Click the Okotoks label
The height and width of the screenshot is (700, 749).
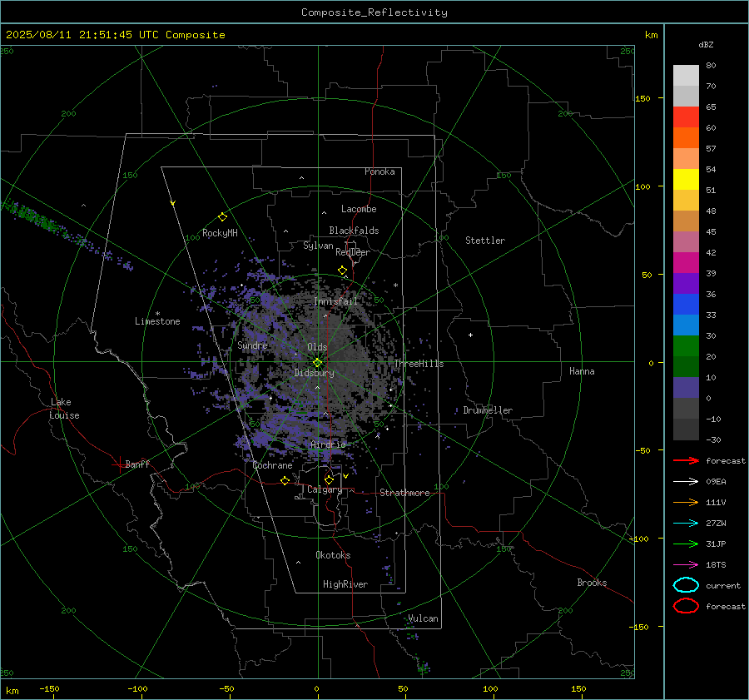(333, 555)
